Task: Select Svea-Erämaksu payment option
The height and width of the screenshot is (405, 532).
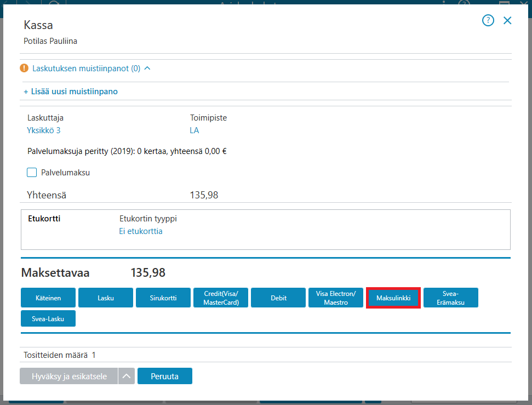Action: click(451, 298)
